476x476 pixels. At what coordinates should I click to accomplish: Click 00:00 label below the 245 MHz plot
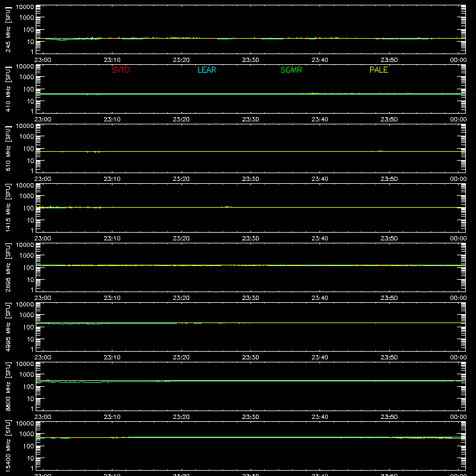tap(458, 60)
